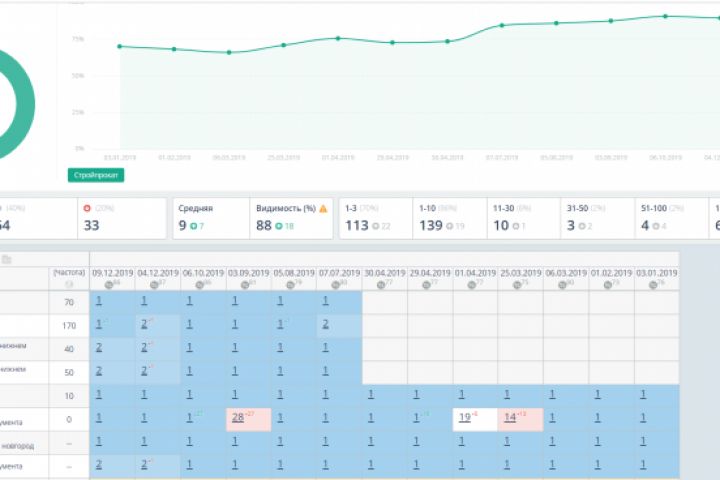Screen dimensions: 720x480
Task: Click the Средняя average position card
Action: (211, 218)
